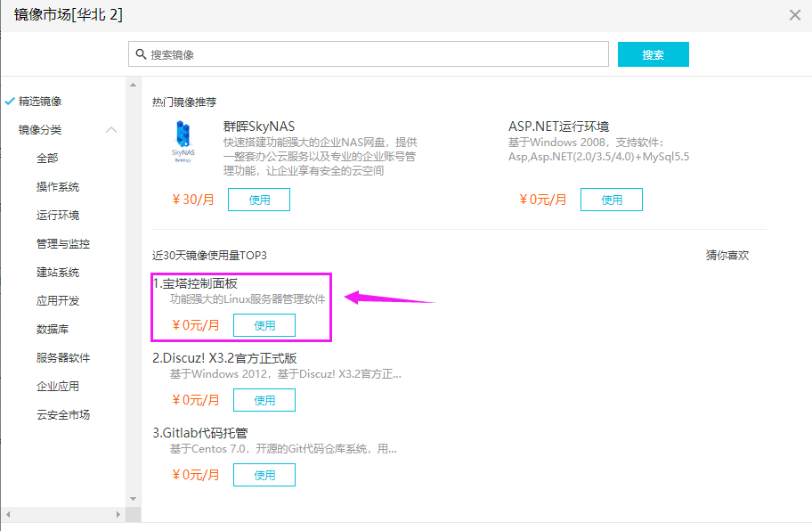Open the 云安全市场 category
The height and width of the screenshot is (531, 812).
[x=63, y=414]
